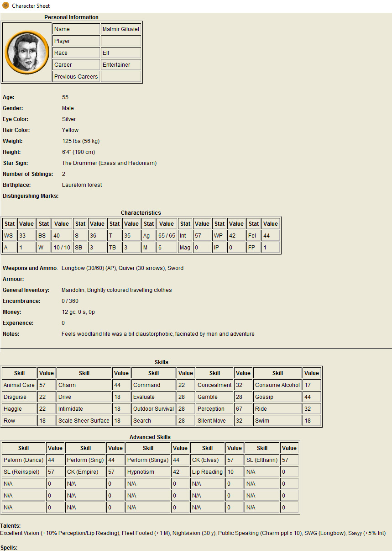Select the Race value cell showing Elf
The width and height of the screenshot is (392, 551).
120,53
